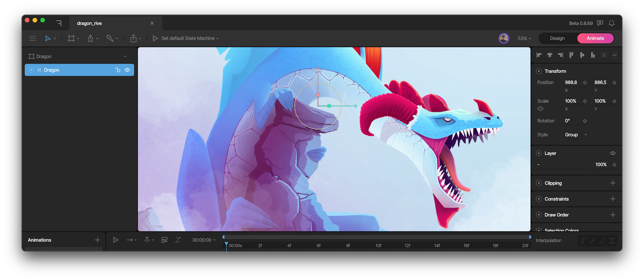Select the Bone tool icon
Image resolution: width=644 pixels, height=280 pixels.
point(110,38)
